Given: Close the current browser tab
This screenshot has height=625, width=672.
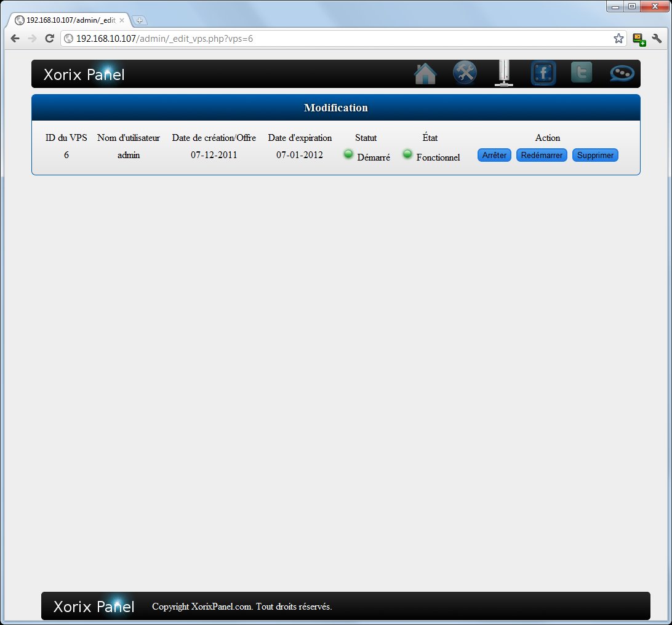Looking at the screenshot, I should coord(122,20).
